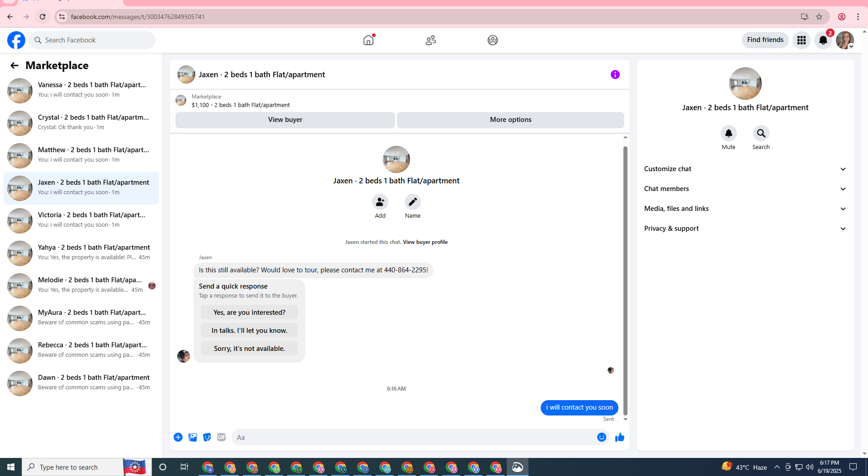Open the Windows action center notifications
868x476 pixels.
click(853, 467)
